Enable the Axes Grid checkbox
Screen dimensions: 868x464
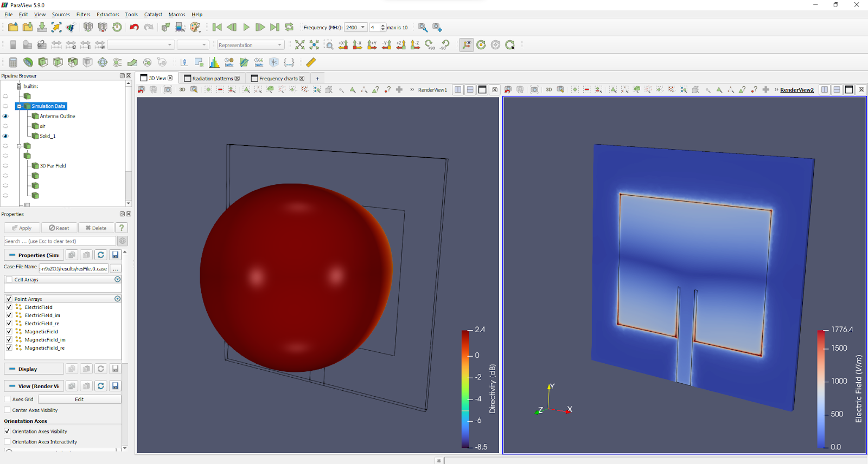(8, 399)
